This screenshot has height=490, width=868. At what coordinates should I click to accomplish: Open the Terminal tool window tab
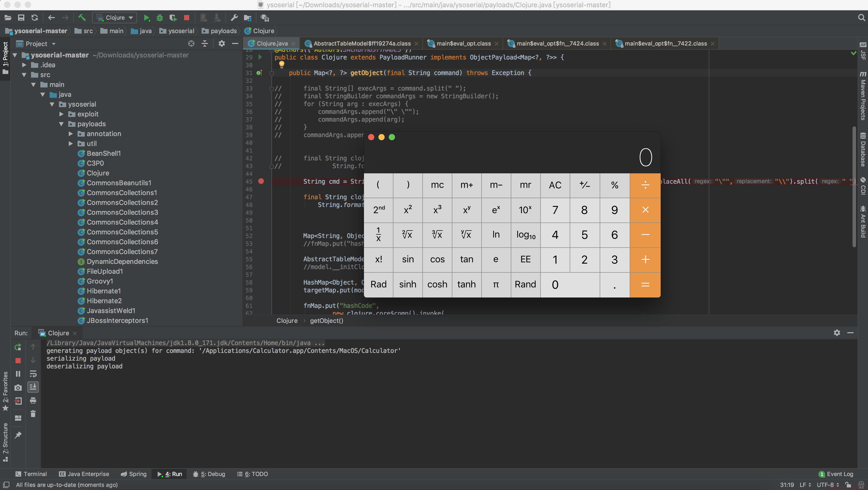pos(31,474)
